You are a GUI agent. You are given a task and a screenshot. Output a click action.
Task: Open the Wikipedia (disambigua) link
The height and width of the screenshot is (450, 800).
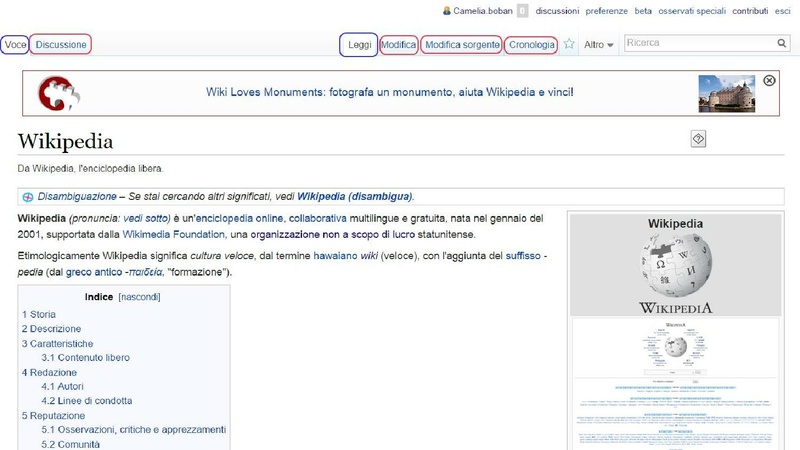[355, 196]
